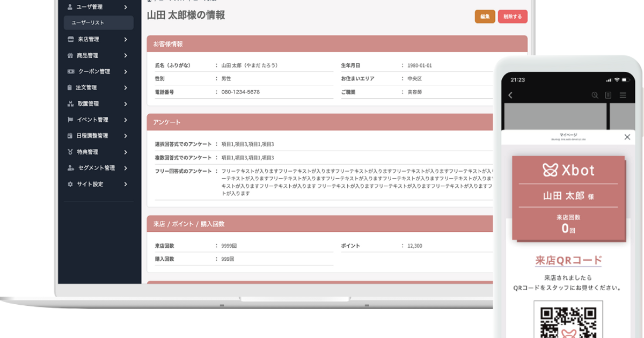
Task: Click the gear icon beside サイト設定
Action: (70, 184)
